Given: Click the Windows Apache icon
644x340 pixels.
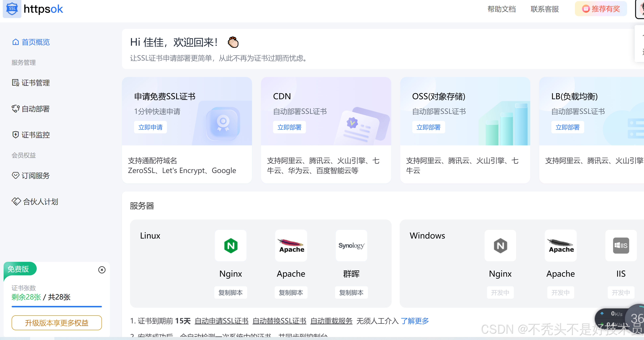Looking at the screenshot, I should click(x=561, y=246).
